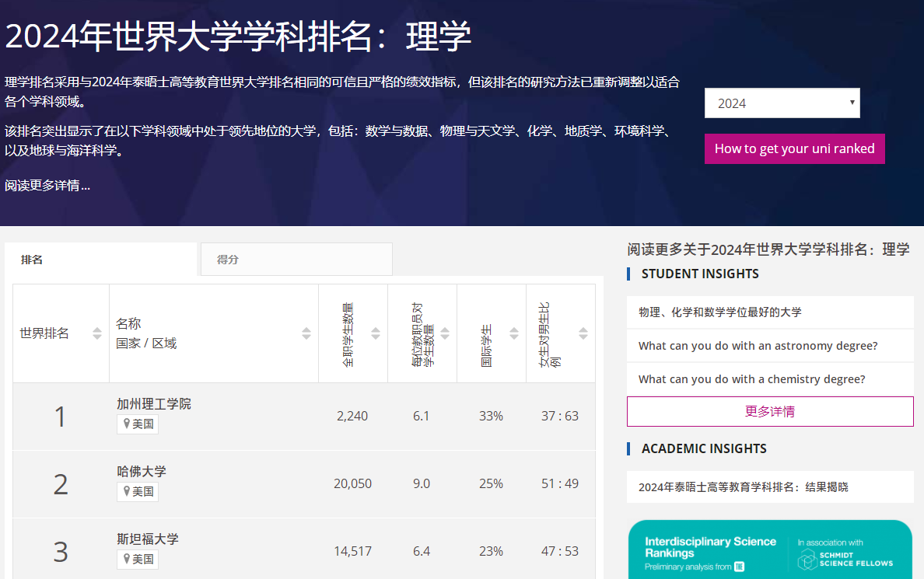The width and height of the screenshot is (924, 579).
Task: Click sort arrows for 每位教职员对学生数量
Action: (445, 333)
